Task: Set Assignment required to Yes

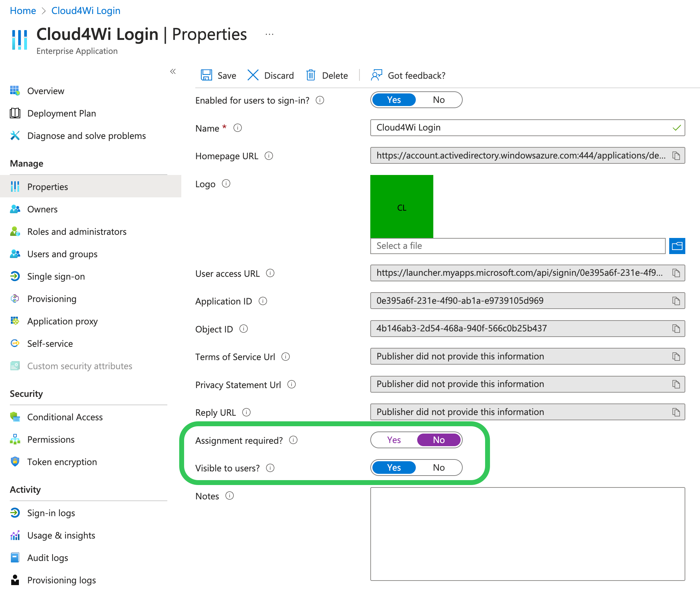Action: pos(394,440)
